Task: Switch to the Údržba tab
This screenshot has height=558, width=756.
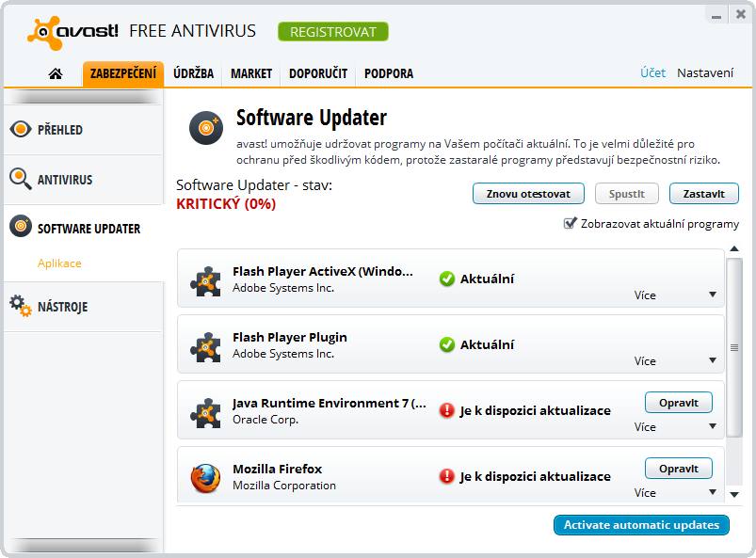Action: pyautogui.click(x=193, y=73)
